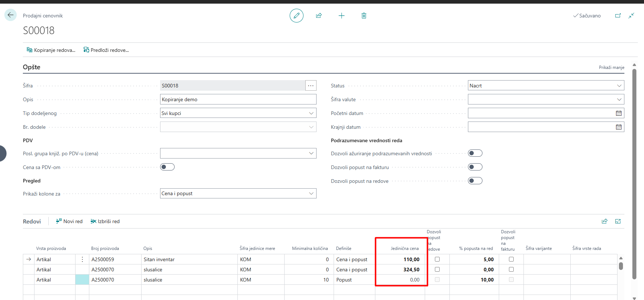This screenshot has height=300, width=644.
Task: Open the Tip dodeljenog dropdown
Action: coord(238,113)
